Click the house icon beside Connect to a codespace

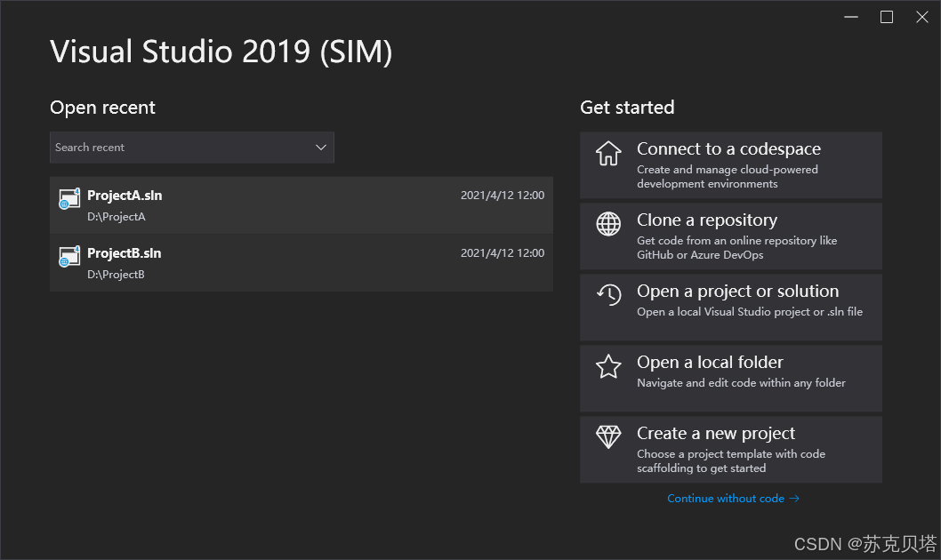coord(608,154)
